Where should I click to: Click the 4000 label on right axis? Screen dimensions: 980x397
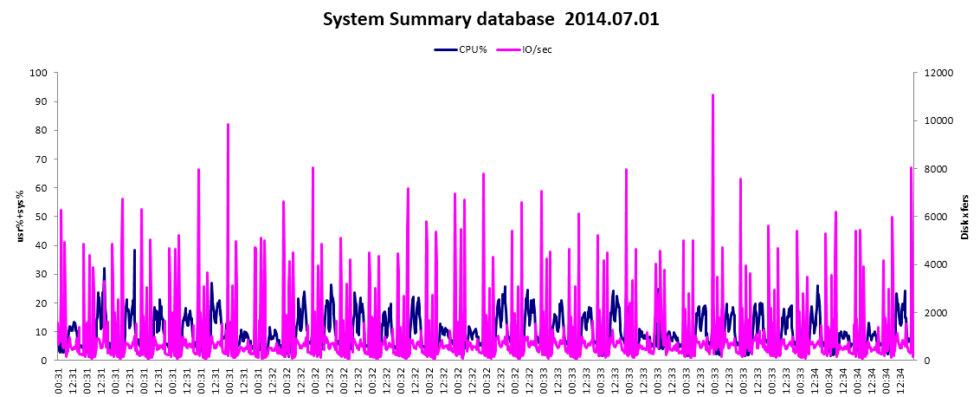coord(937,264)
